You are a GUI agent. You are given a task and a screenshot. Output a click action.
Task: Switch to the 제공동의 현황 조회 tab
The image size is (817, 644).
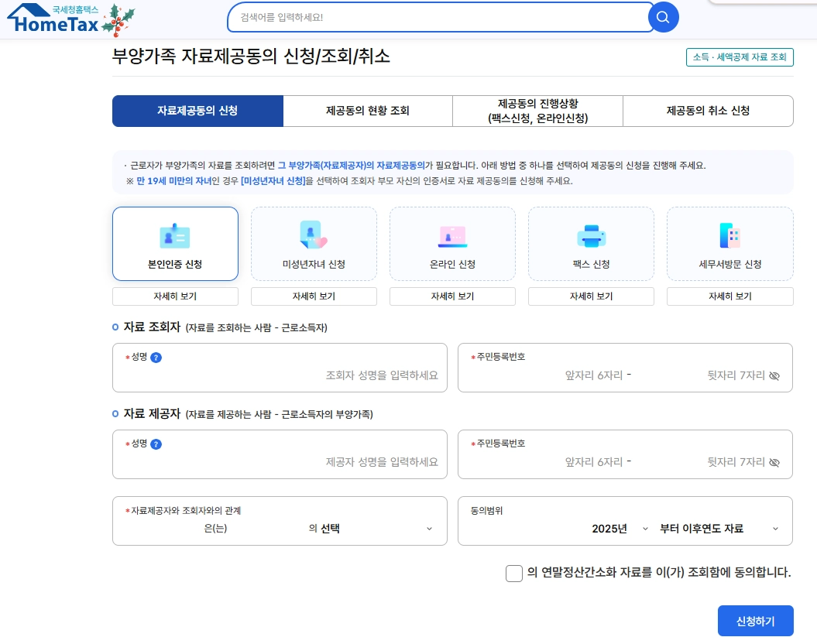coord(368,111)
